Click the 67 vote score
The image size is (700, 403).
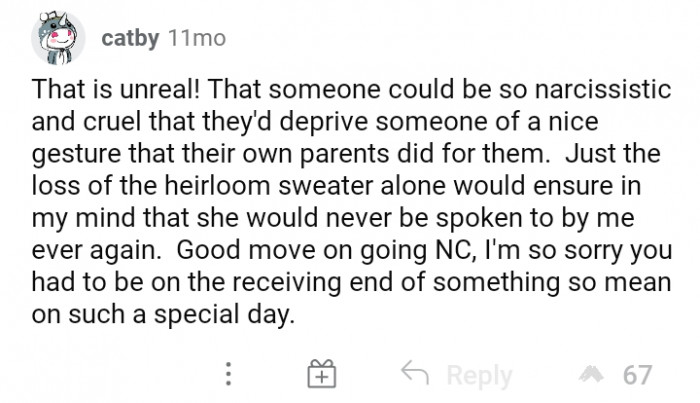coord(637,375)
